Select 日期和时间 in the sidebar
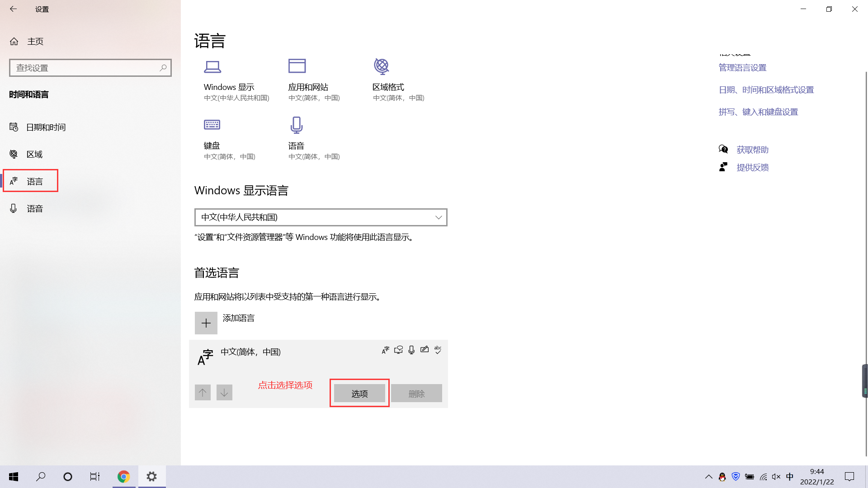Screen dimensions: 868x488 46,127
